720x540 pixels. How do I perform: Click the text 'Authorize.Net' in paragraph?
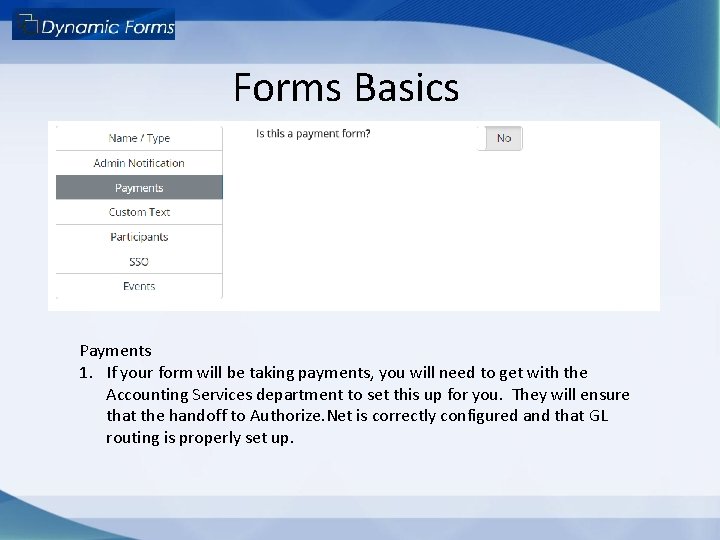pos(301,416)
